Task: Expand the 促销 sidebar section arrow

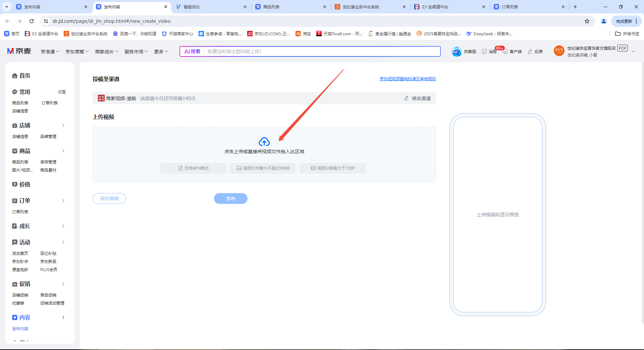Action: click(63, 284)
